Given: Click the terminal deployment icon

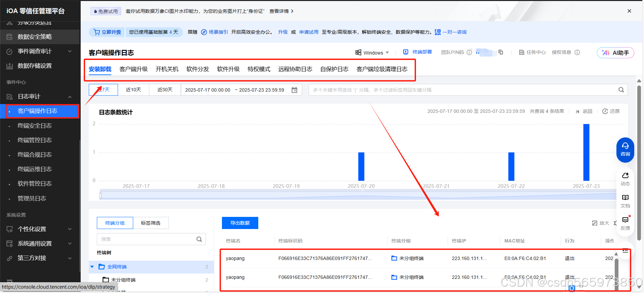Looking at the screenshot, I should [x=406, y=52].
